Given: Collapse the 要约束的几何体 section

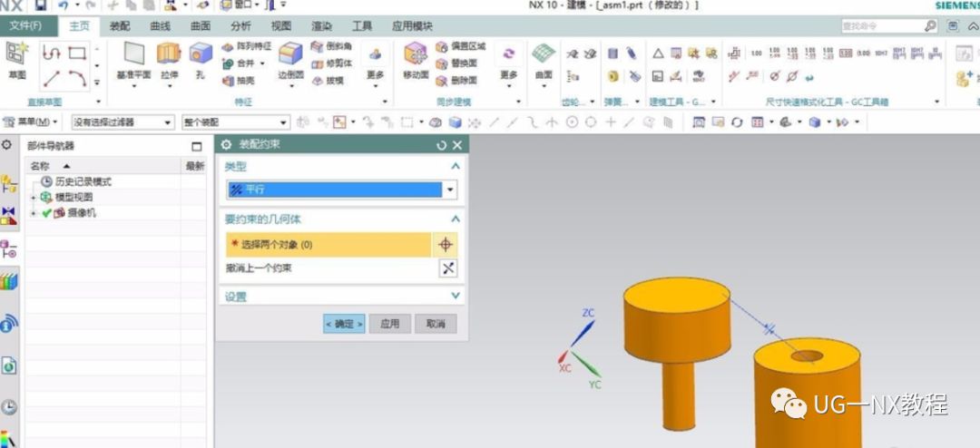Looking at the screenshot, I should point(455,219).
